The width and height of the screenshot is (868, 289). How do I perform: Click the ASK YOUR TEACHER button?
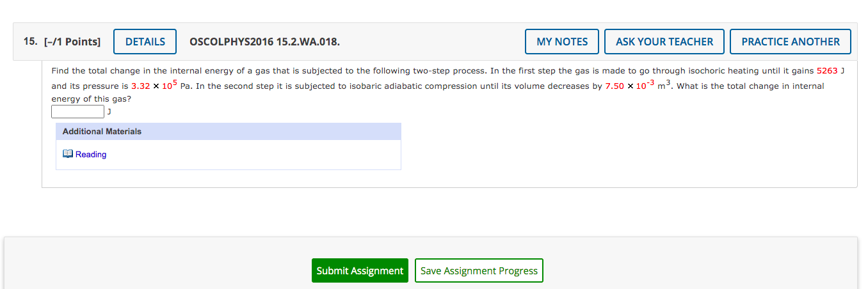point(664,42)
